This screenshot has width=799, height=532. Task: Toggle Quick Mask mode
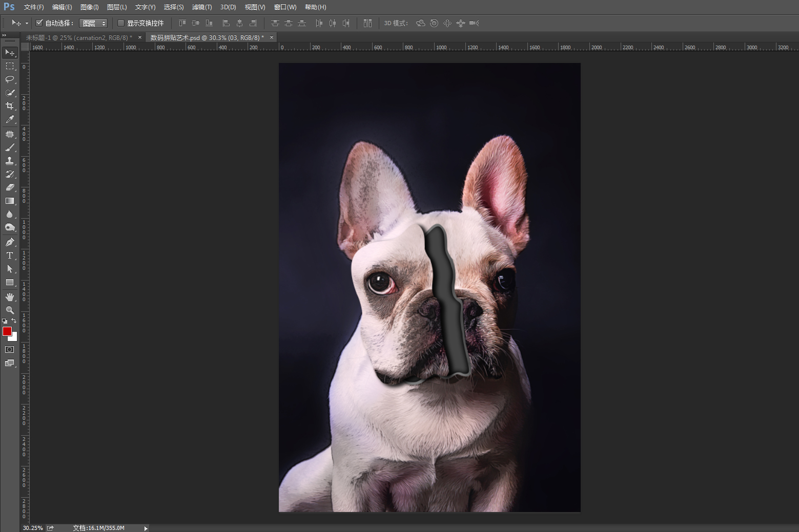click(9, 350)
